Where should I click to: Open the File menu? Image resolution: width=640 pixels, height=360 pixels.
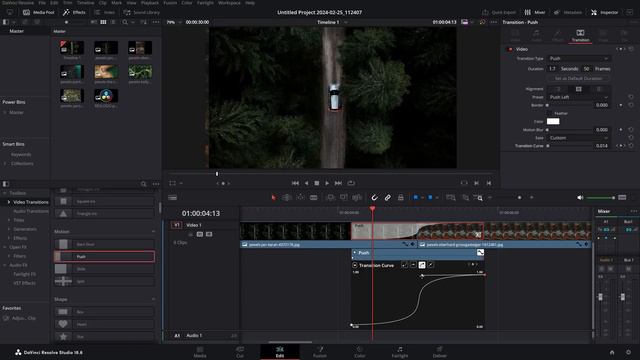point(42,2)
